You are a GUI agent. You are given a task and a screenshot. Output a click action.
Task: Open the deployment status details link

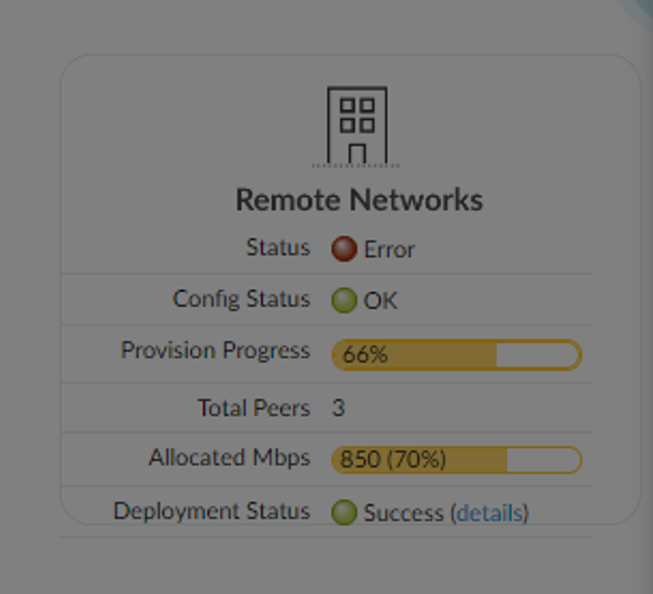(x=489, y=513)
